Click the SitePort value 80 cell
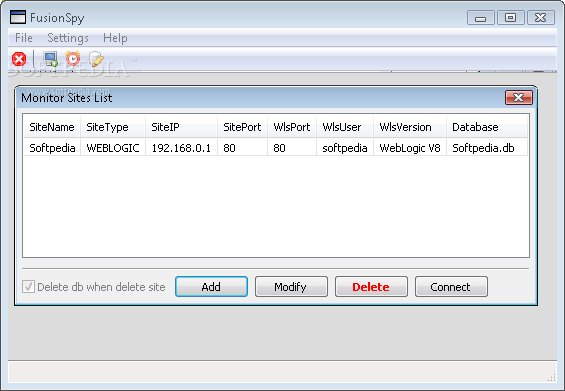 point(242,148)
